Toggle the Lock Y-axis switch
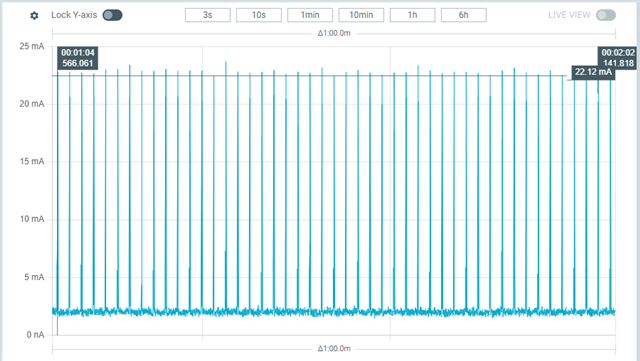640x361 pixels. (112, 15)
